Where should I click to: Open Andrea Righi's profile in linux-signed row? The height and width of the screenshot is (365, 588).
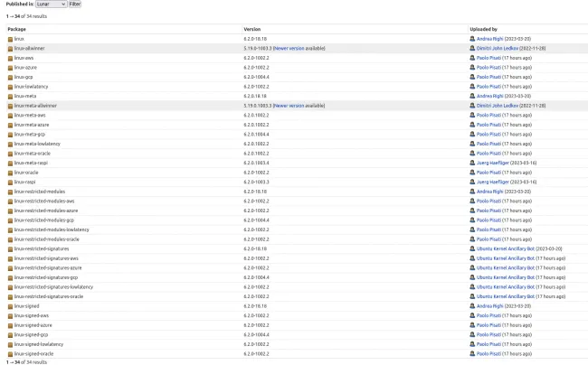click(489, 306)
